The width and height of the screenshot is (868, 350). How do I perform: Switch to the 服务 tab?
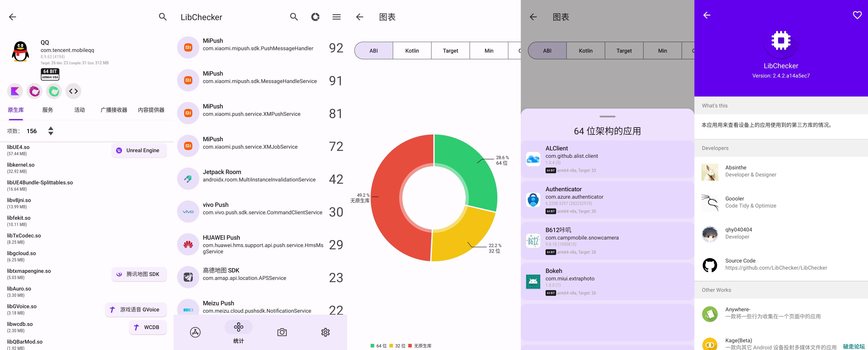tap(48, 110)
